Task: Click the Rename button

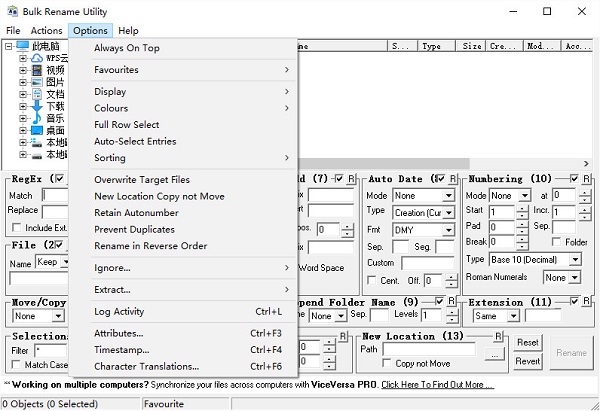Action: click(571, 352)
